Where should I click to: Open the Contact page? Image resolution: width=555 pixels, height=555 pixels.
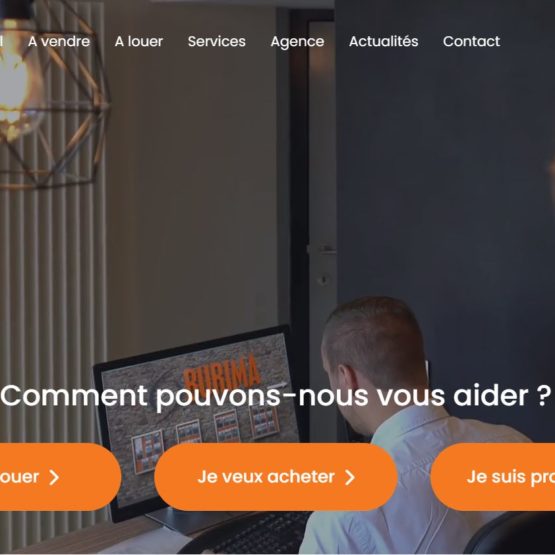click(x=471, y=41)
